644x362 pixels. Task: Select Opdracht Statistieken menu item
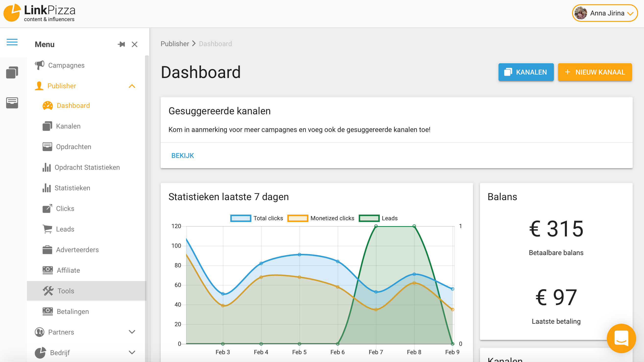click(x=87, y=167)
